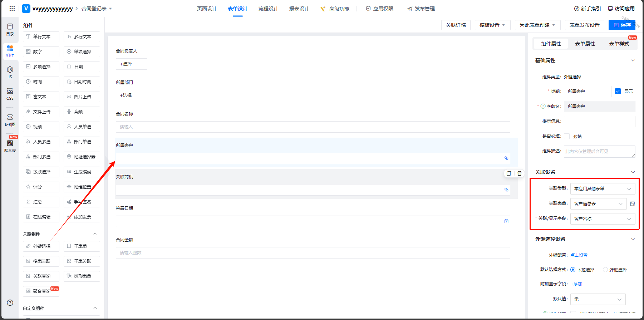The height and width of the screenshot is (320, 644).
Task: Open the CSS editor sidebar icon
Action: point(10,94)
